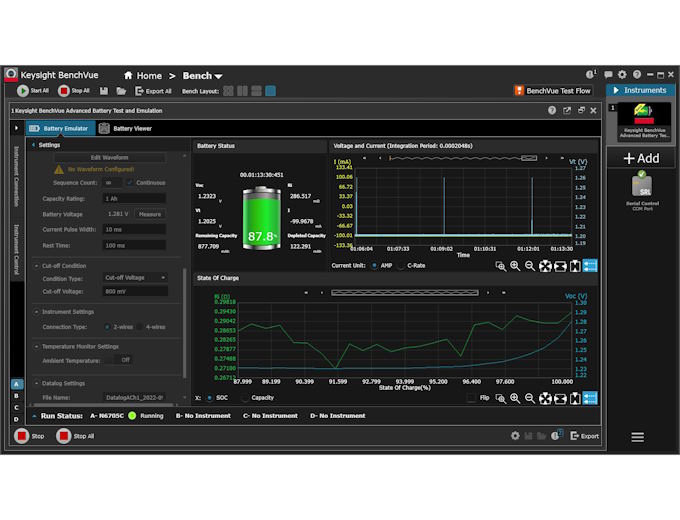Open the application settings gear at top right
680x520 pixels.
622,75
